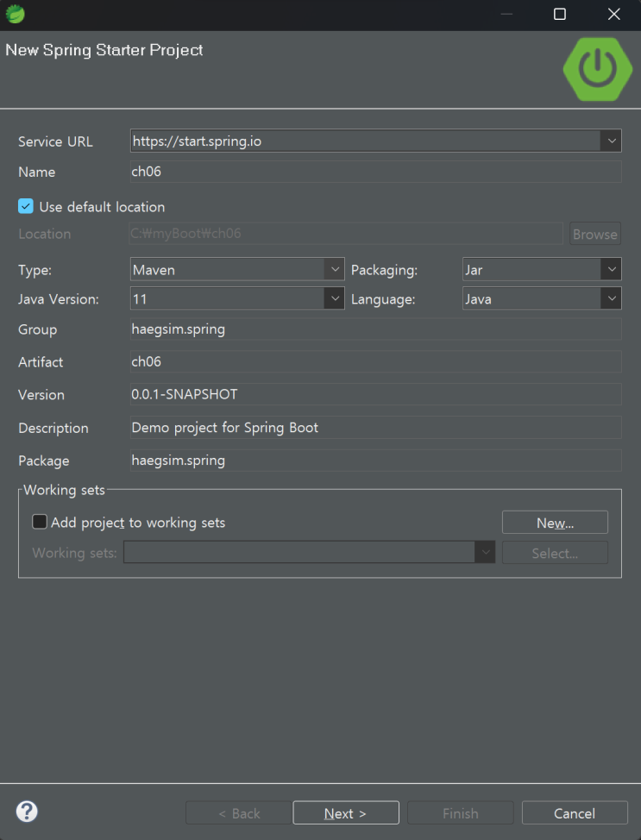
Task: Click the Spring leaf icon in title bar
Action: point(15,14)
